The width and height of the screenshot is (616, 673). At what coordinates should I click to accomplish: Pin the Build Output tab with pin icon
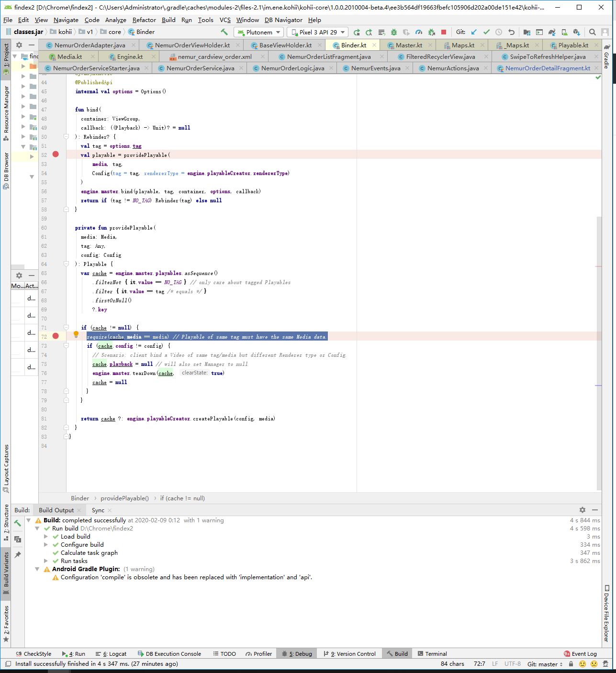[18, 555]
